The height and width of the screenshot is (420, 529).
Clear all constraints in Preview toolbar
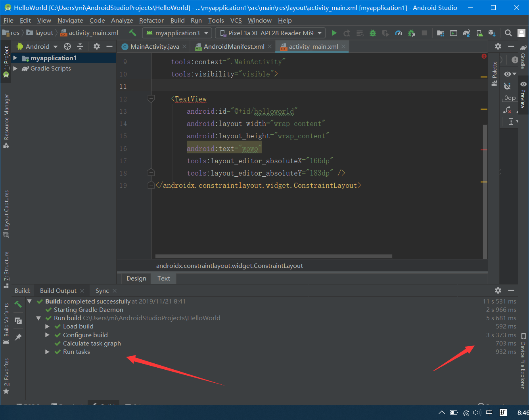pos(507,110)
